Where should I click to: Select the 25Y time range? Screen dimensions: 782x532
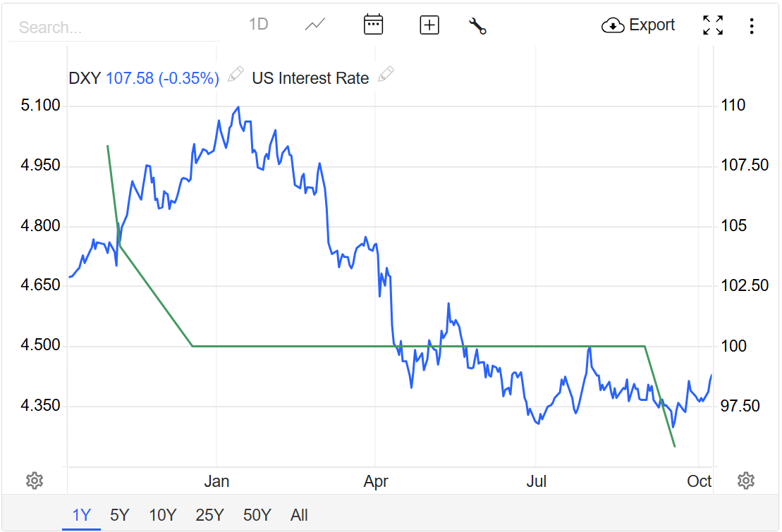pos(209,515)
